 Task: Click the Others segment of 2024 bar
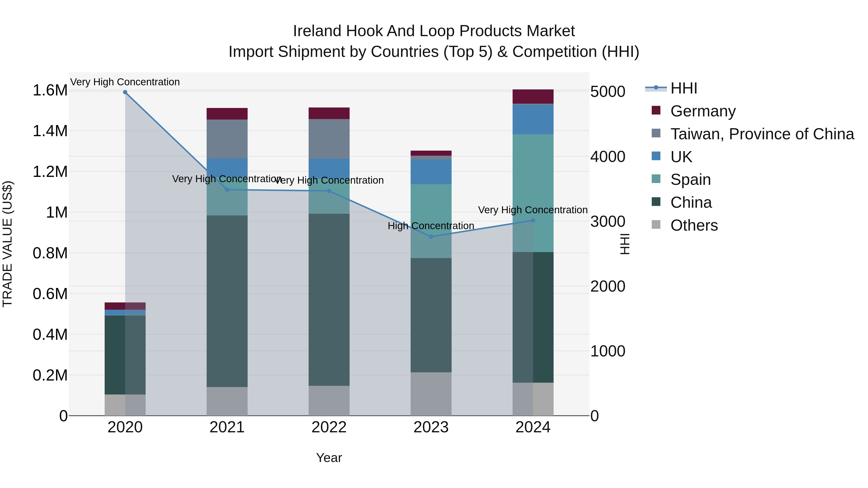tap(533, 399)
